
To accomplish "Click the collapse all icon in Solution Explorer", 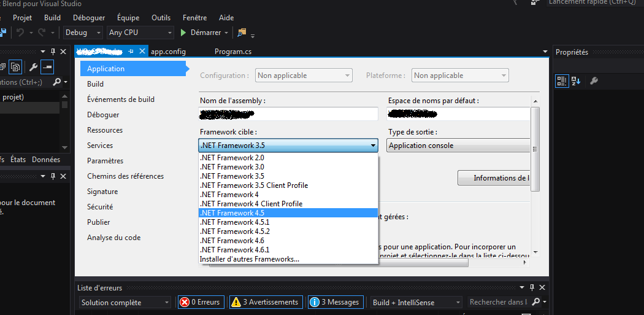I will click(3, 66).
